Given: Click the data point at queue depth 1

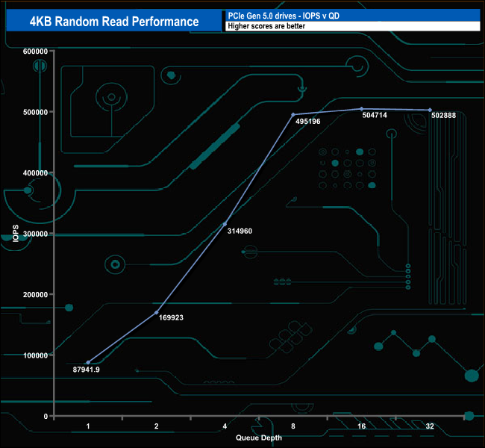Looking at the screenshot, I should coord(88,363).
